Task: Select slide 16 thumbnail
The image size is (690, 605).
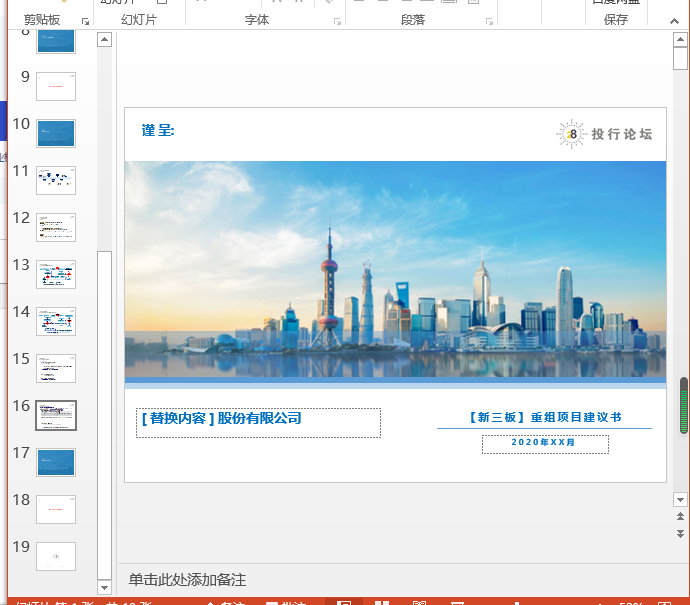Action: pos(56,415)
